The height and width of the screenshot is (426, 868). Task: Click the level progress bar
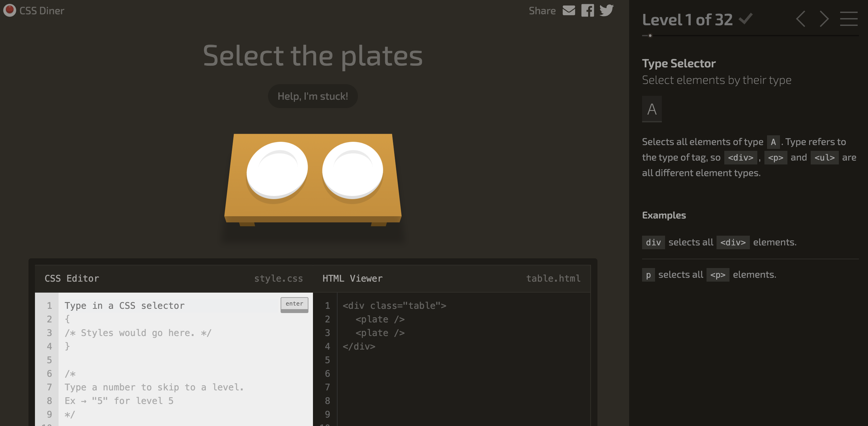pos(750,35)
